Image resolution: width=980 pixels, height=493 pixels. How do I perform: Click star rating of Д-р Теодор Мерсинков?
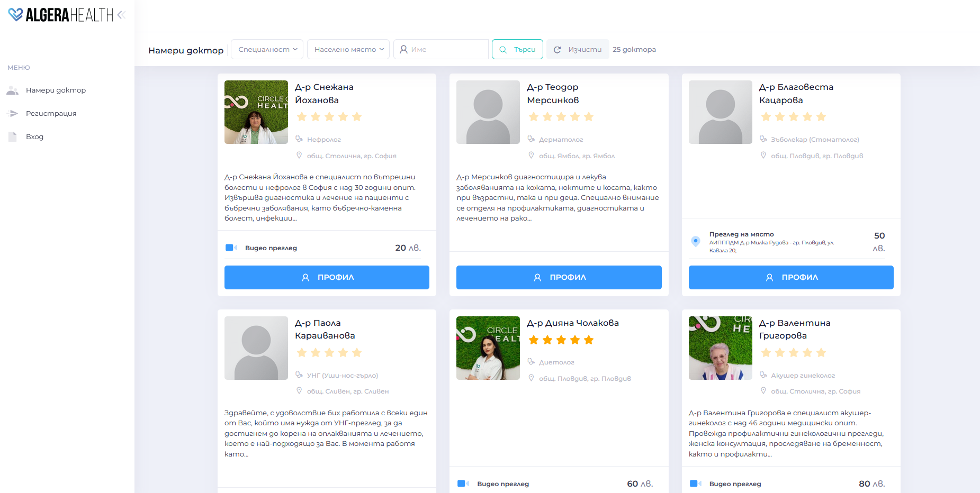click(x=561, y=117)
